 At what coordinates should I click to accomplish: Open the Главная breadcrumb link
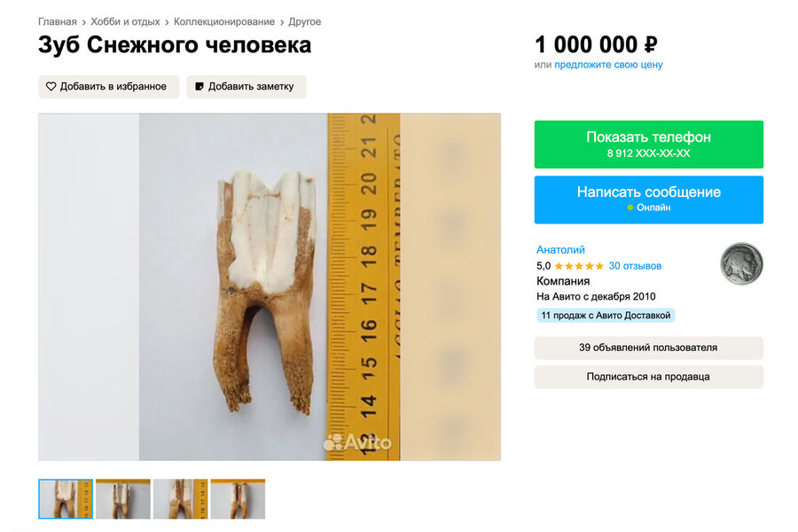tap(57, 22)
